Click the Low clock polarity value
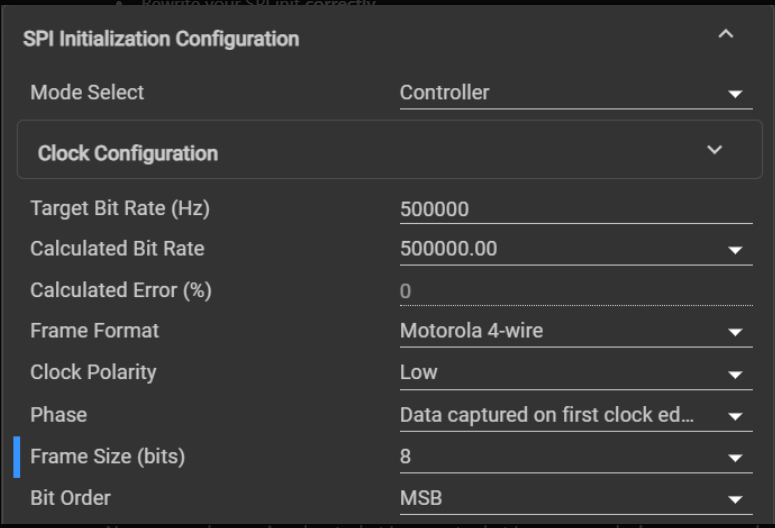 419,372
